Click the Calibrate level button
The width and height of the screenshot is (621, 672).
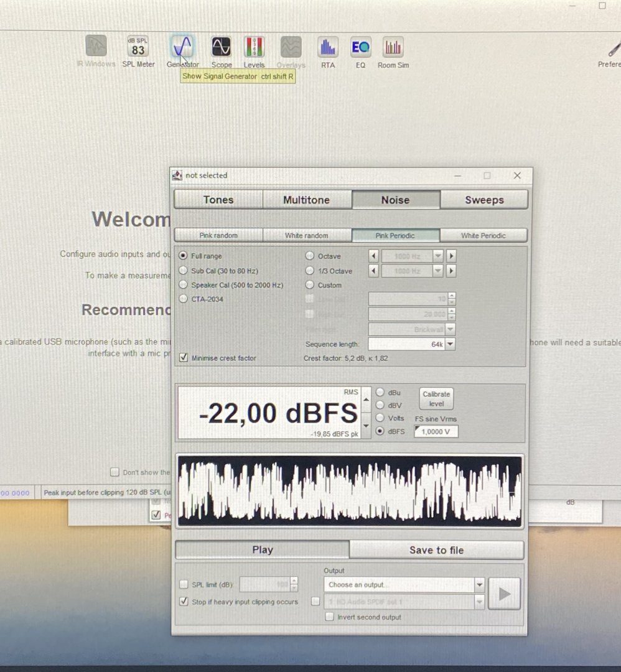click(x=436, y=399)
